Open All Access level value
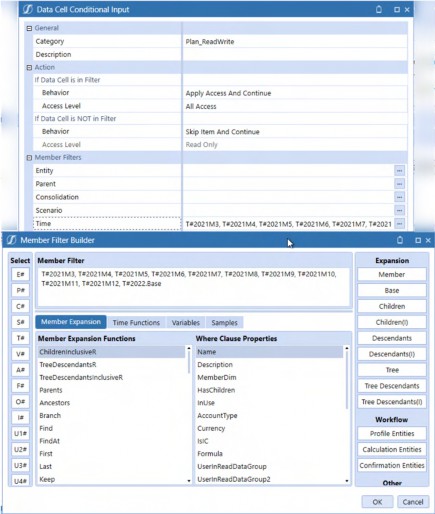435x514 pixels. pyautogui.click(x=295, y=106)
